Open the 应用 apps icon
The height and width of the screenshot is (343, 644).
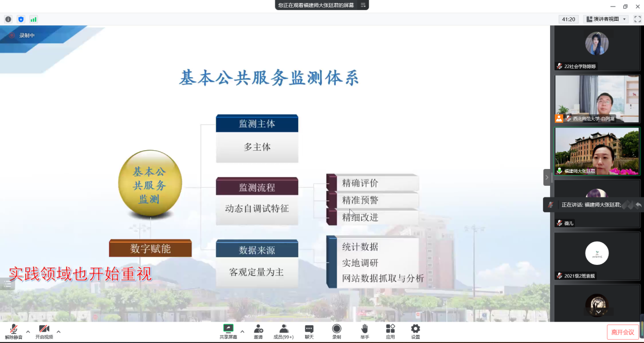click(390, 330)
